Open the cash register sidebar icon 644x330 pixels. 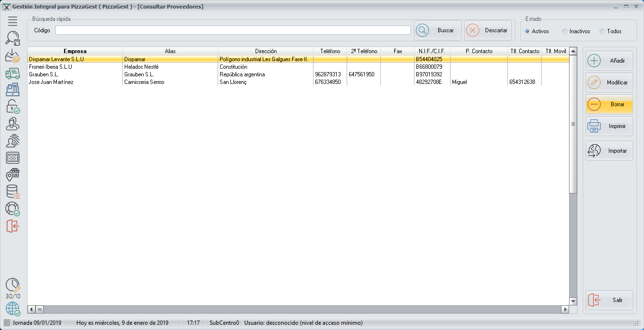[x=13, y=90]
